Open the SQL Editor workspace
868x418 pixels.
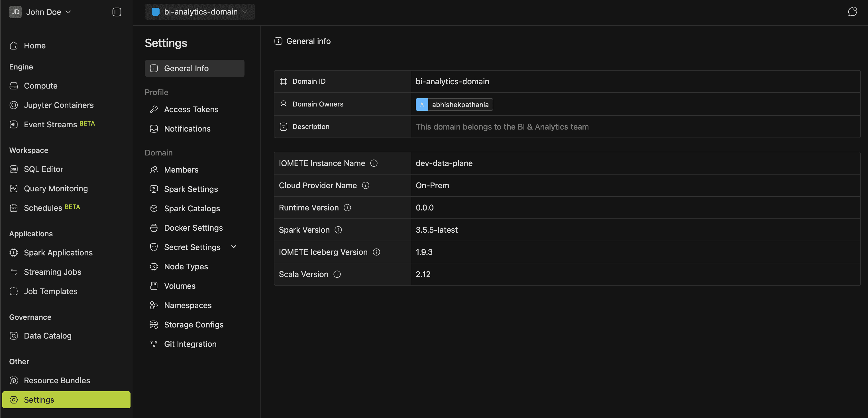44,169
